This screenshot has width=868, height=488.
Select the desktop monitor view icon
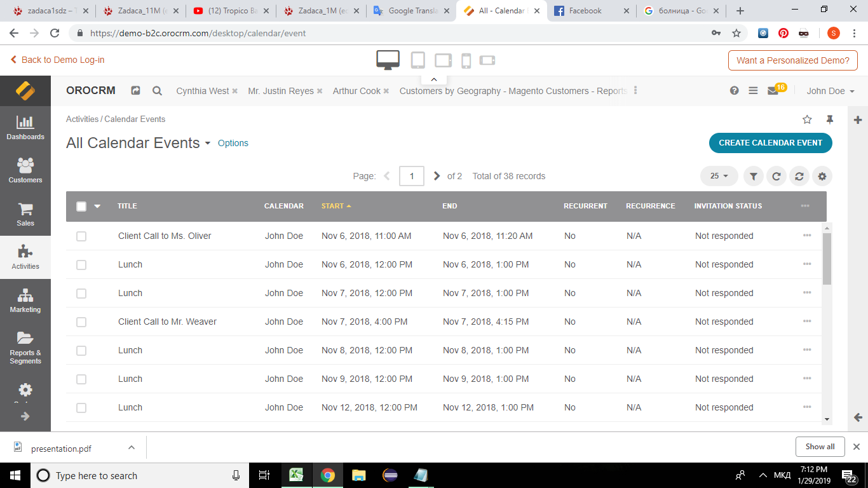tap(388, 60)
